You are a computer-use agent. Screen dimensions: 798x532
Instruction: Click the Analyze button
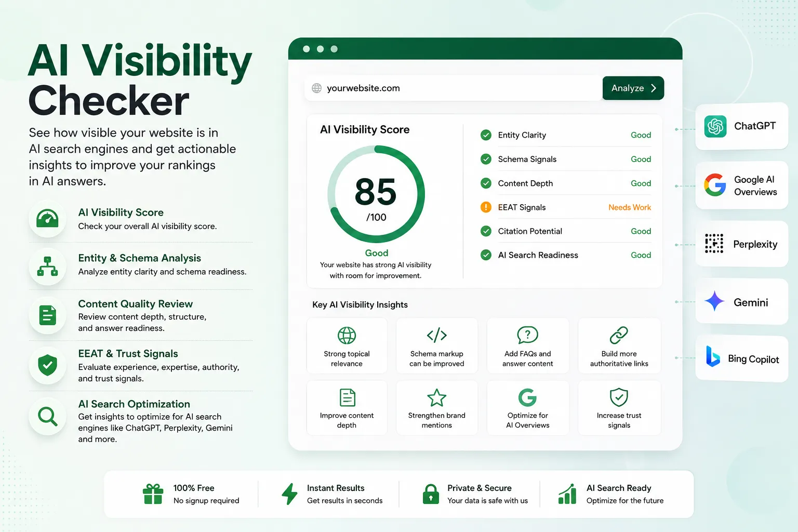click(x=633, y=88)
